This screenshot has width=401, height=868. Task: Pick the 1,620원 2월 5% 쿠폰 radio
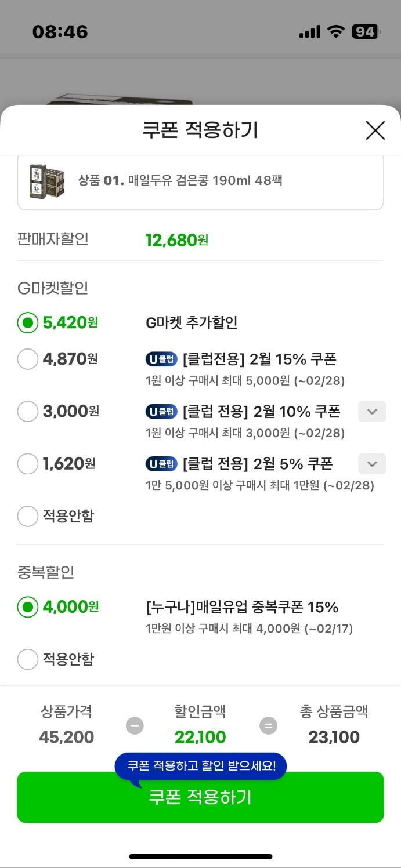(x=28, y=464)
